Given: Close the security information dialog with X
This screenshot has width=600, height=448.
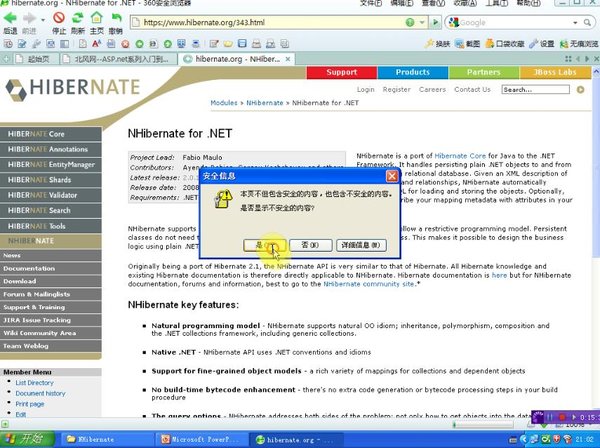Looking at the screenshot, I should [393, 177].
